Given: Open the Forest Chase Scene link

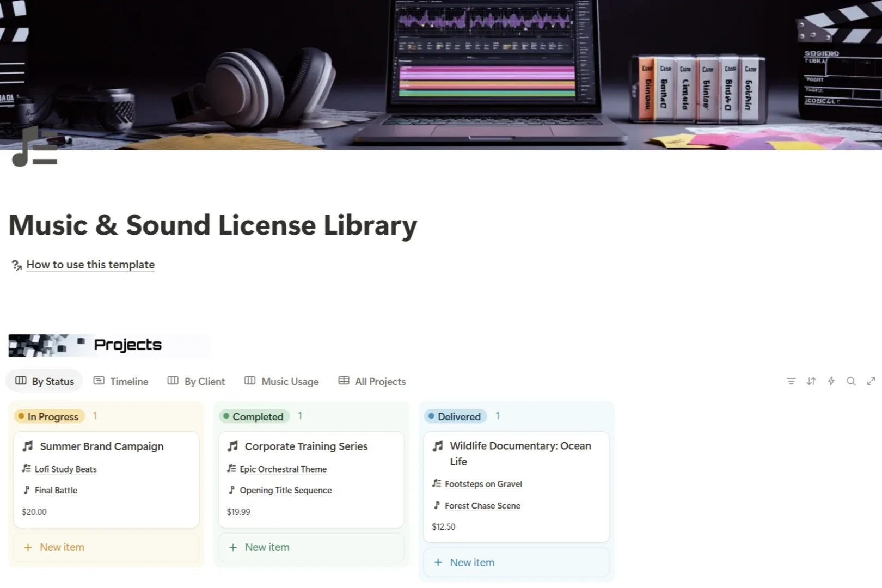Looking at the screenshot, I should [482, 506].
